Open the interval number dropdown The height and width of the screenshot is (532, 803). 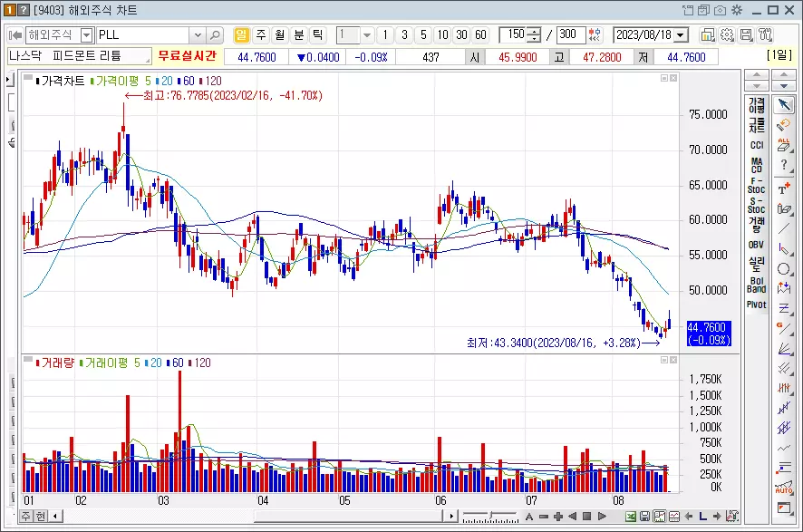point(367,34)
